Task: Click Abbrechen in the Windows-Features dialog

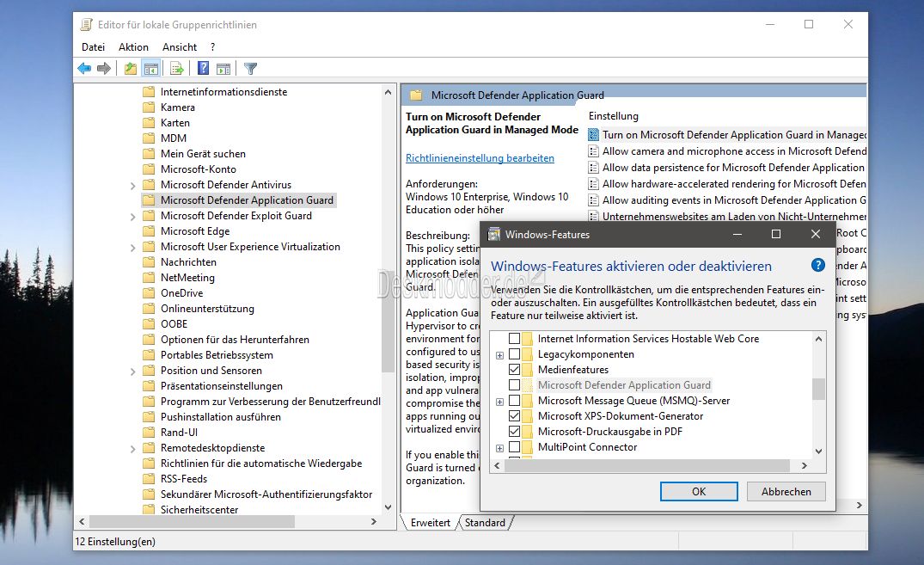Action: tap(786, 491)
